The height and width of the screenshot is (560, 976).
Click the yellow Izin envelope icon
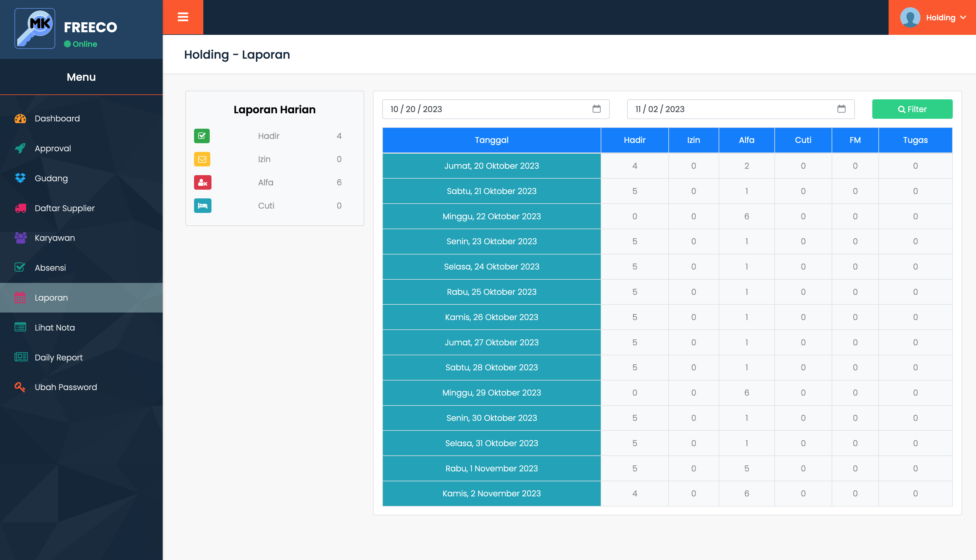pos(202,159)
